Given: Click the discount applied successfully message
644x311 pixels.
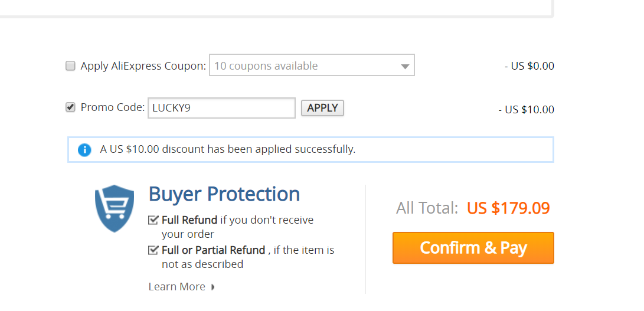Looking at the screenshot, I should [228, 149].
